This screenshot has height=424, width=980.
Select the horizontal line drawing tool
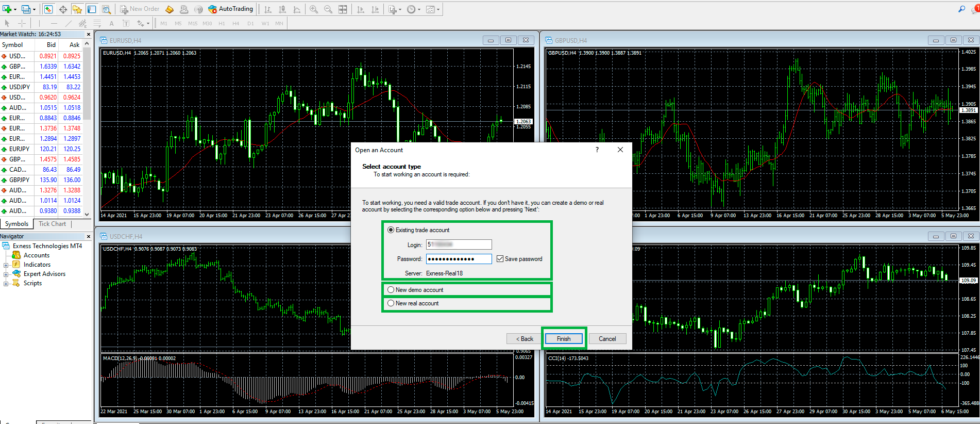[x=54, y=23]
